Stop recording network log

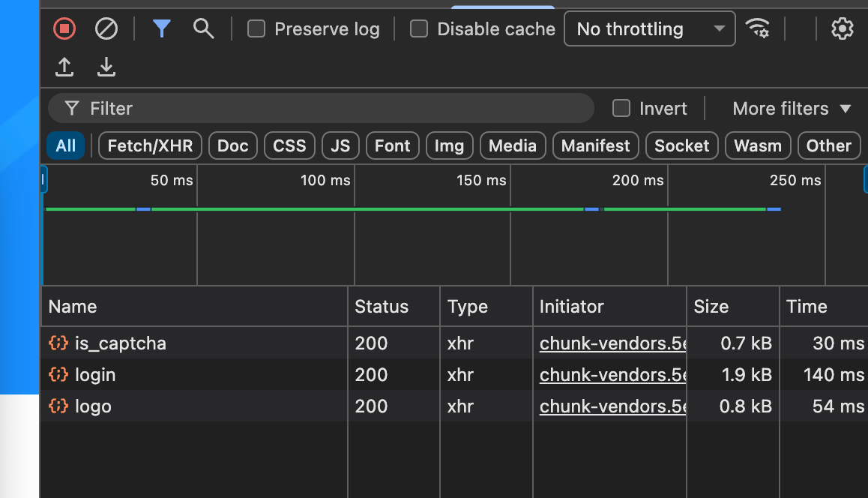tap(64, 29)
